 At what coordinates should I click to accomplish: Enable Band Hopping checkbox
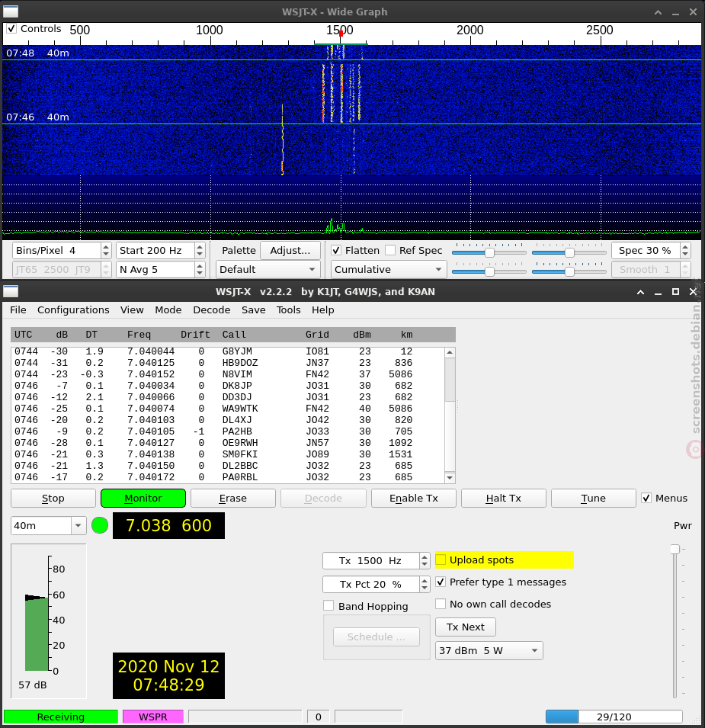coord(328,606)
